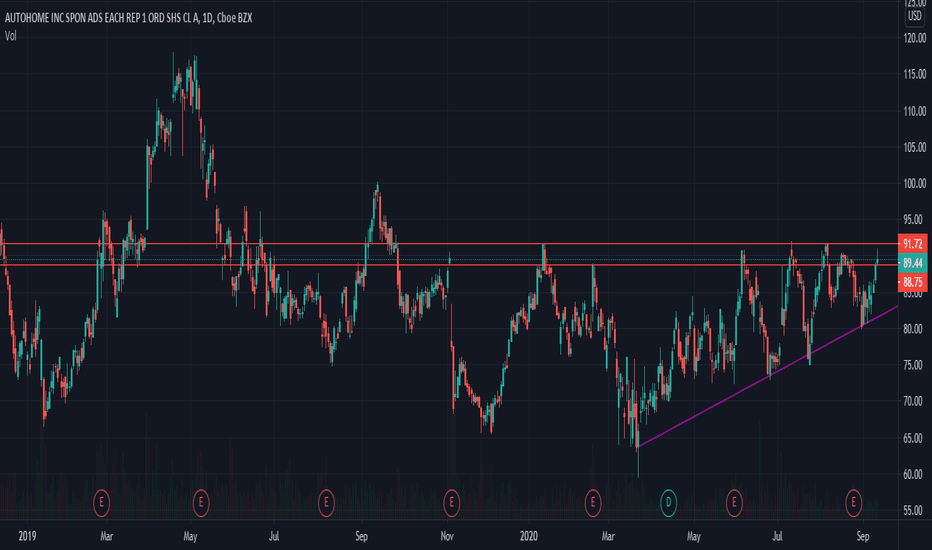Screen dimensions: 932x550
Task: Click the earnings marker below March 2019
Action: pyautogui.click(x=102, y=503)
